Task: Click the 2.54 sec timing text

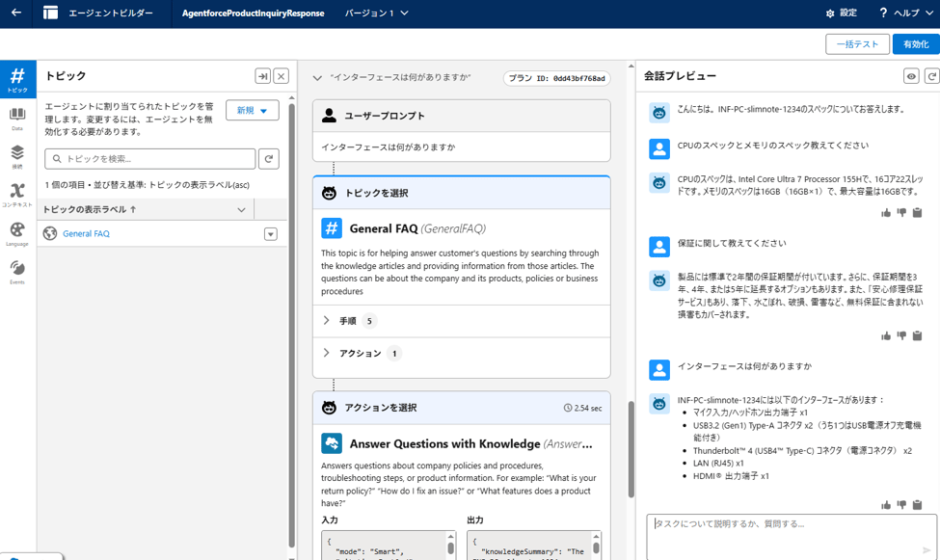Action: click(x=588, y=409)
